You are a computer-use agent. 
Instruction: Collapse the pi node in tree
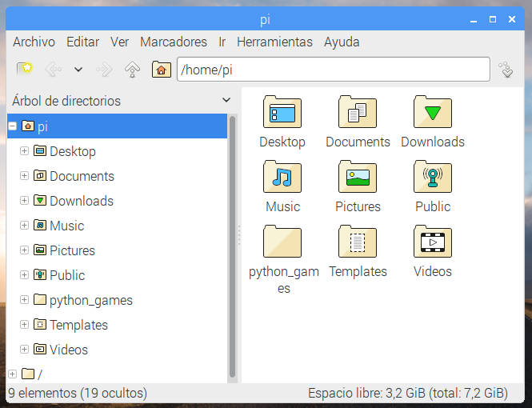[13, 126]
